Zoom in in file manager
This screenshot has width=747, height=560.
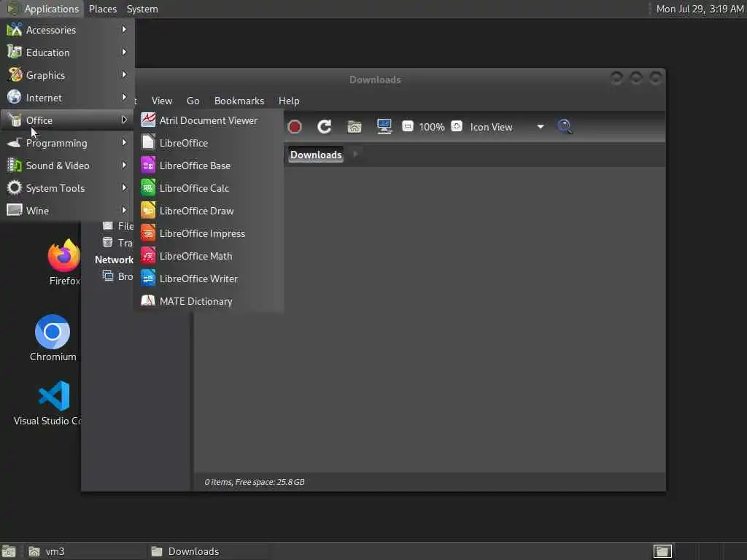click(x=457, y=126)
